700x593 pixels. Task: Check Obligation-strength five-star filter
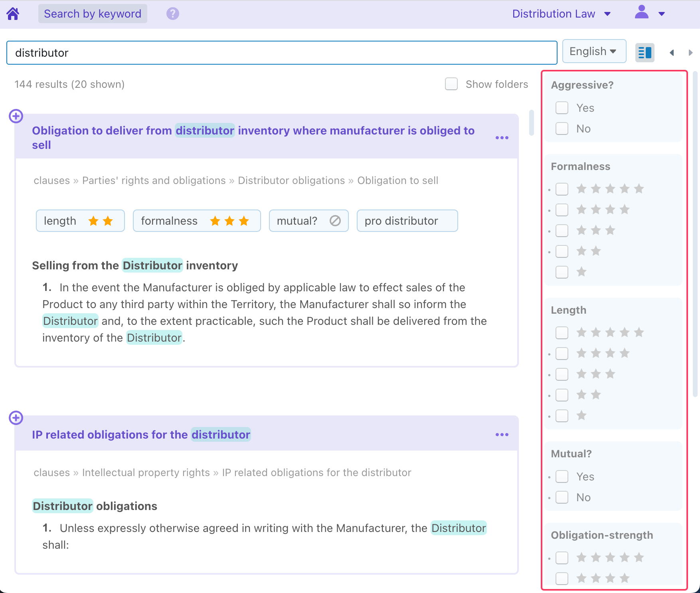point(562,558)
